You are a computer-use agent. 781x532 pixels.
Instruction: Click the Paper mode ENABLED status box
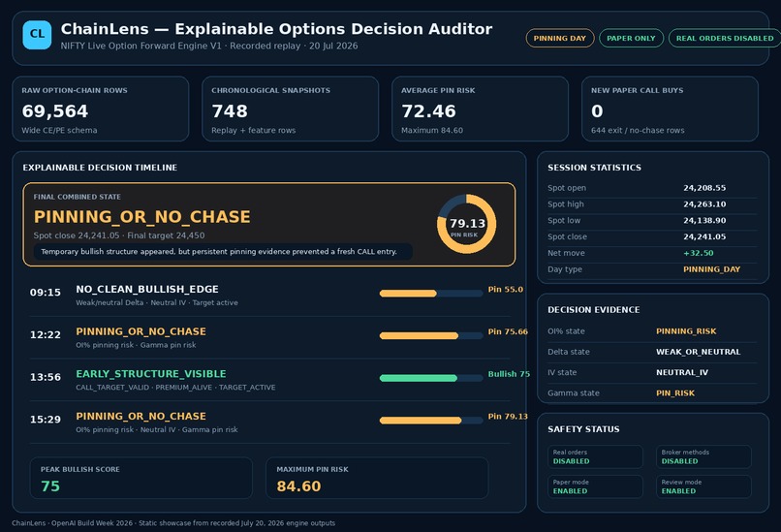coord(595,486)
